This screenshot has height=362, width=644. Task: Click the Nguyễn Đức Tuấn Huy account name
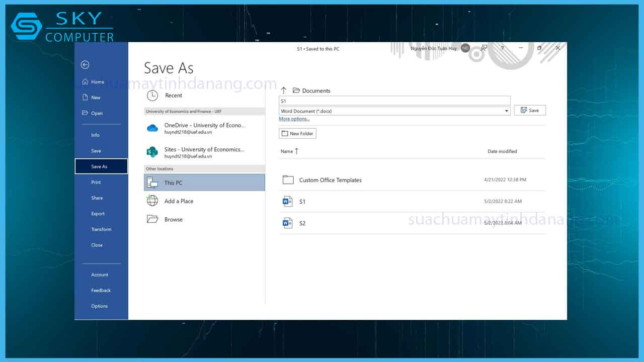434,48
